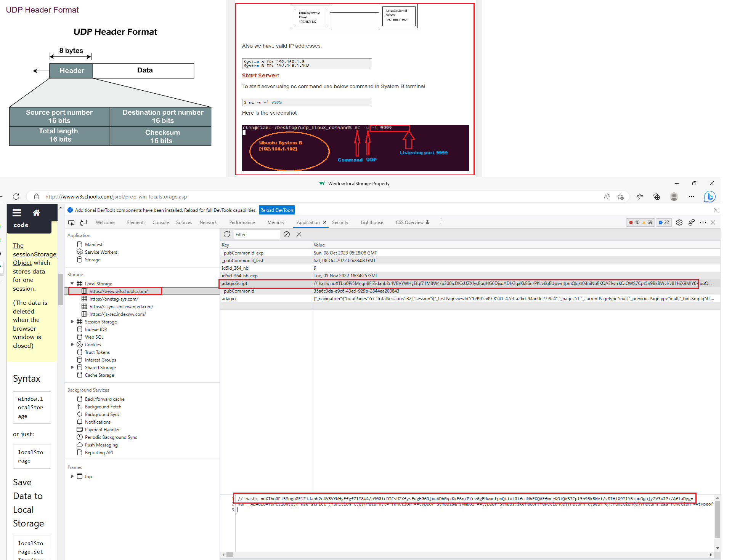Switch to the Network tab

[x=208, y=222]
